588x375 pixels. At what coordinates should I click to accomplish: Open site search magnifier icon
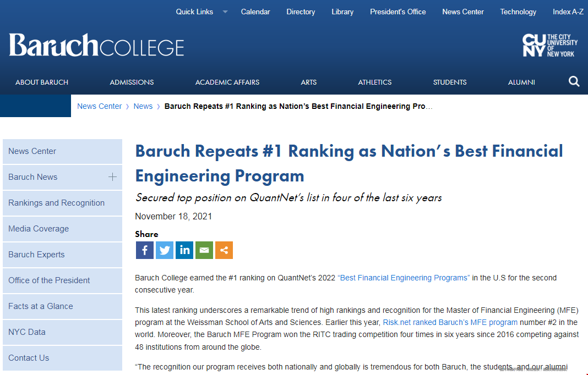tap(574, 82)
